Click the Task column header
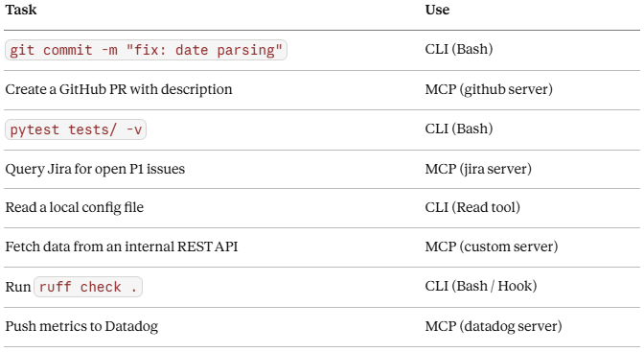Viewport: 644px width, 352px height. pos(21,10)
